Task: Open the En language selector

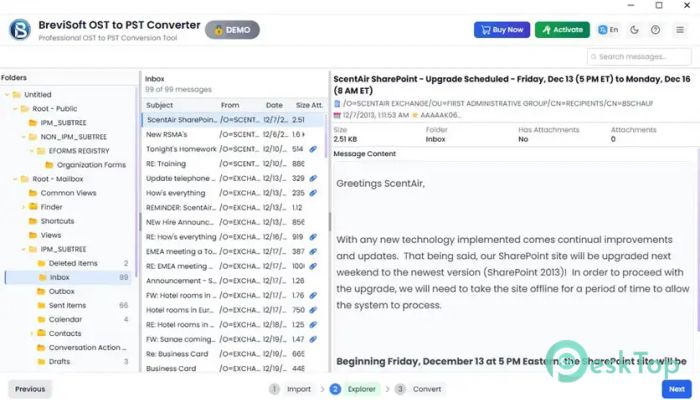Action: [608, 30]
